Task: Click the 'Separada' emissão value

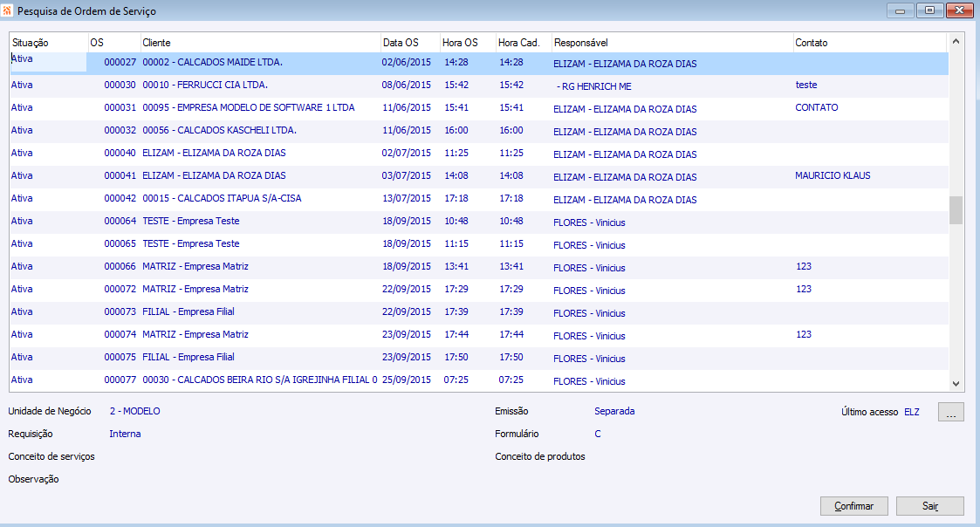Action: (614, 411)
